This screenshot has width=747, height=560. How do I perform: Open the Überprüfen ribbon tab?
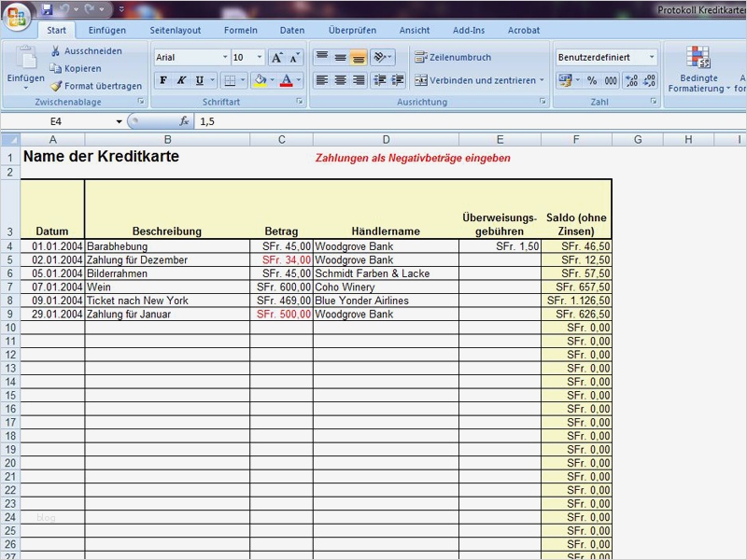(x=353, y=30)
